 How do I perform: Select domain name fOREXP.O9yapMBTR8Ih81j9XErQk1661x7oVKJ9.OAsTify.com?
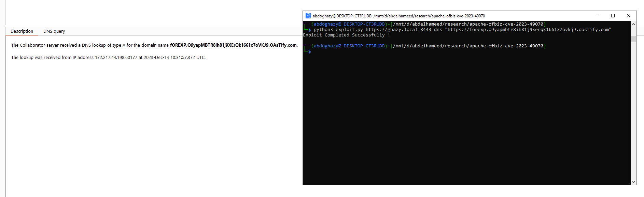click(233, 45)
